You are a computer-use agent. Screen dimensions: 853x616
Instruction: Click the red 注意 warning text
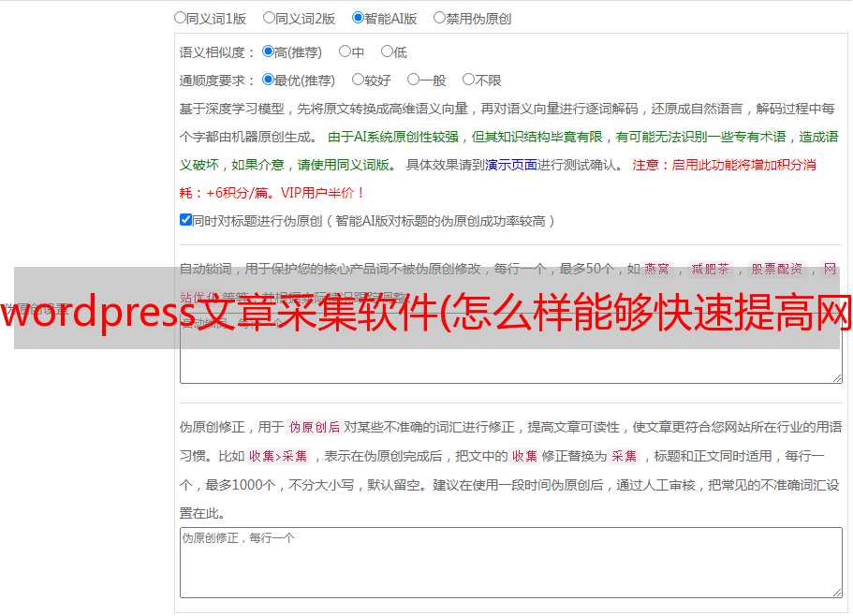(x=724, y=165)
